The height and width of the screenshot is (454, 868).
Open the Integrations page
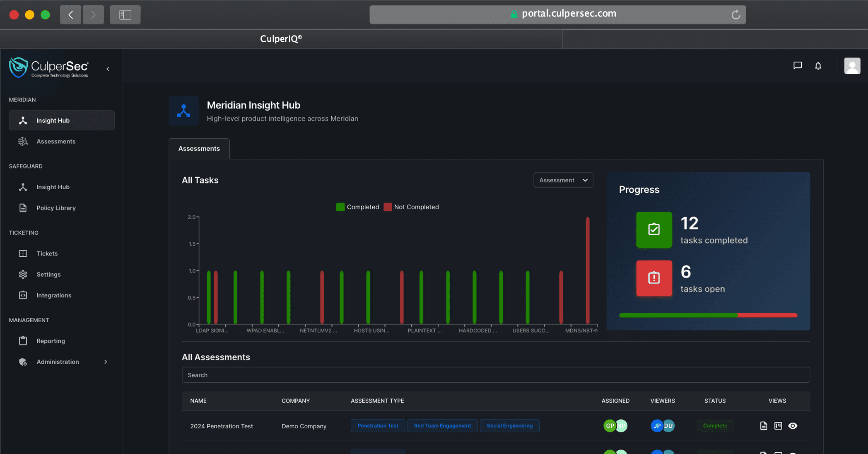tap(61, 295)
